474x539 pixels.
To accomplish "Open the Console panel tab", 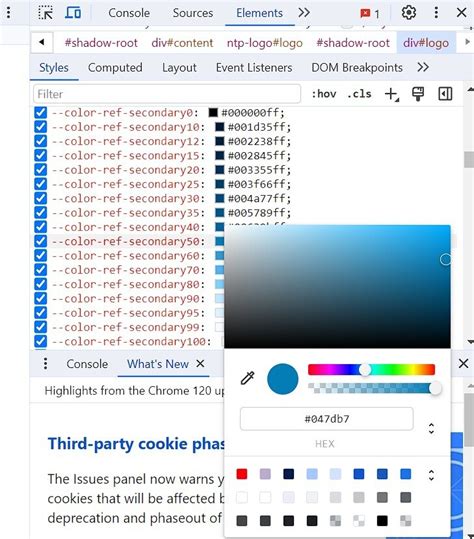I will [129, 13].
